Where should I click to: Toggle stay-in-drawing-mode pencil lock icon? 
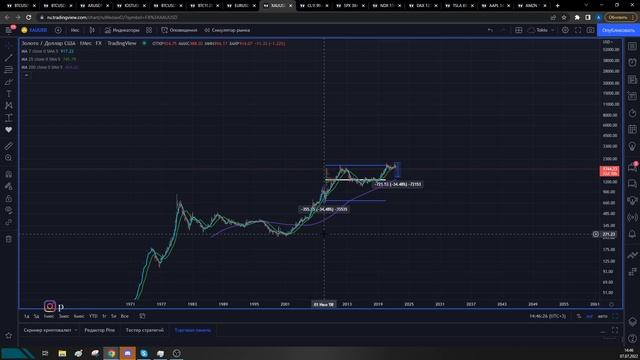9,187
